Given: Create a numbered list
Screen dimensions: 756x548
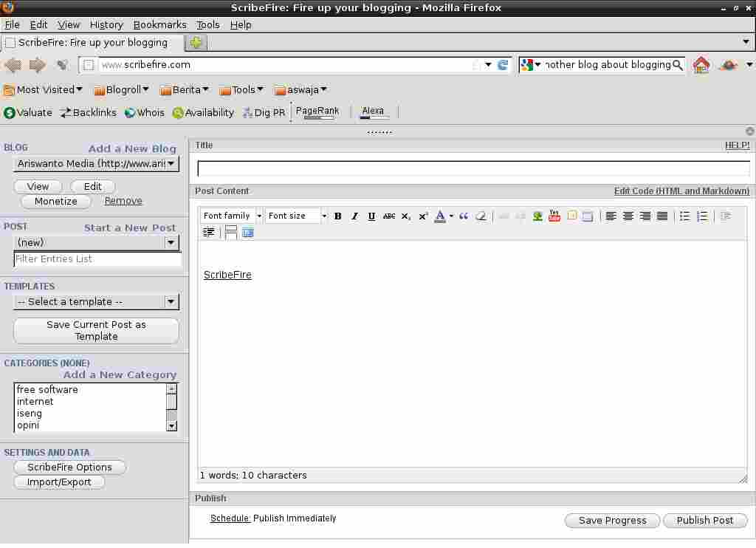Looking at the screenshot, I should [702, 216].
